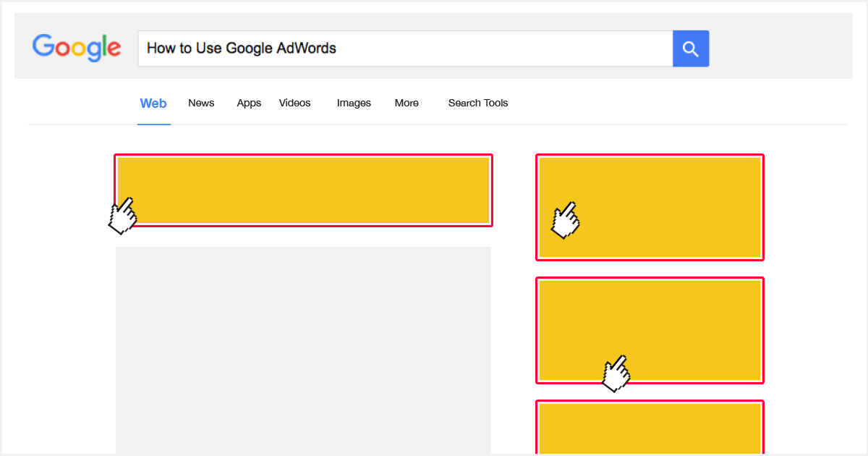Click the gray organic results placeholder
This screenshot has width=868, height=456.
pos(303,347)
